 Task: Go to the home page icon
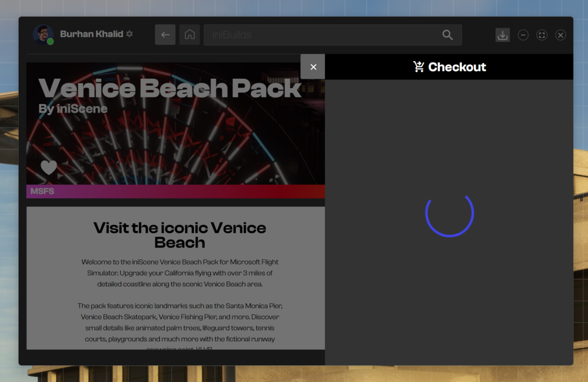point(189,35)
